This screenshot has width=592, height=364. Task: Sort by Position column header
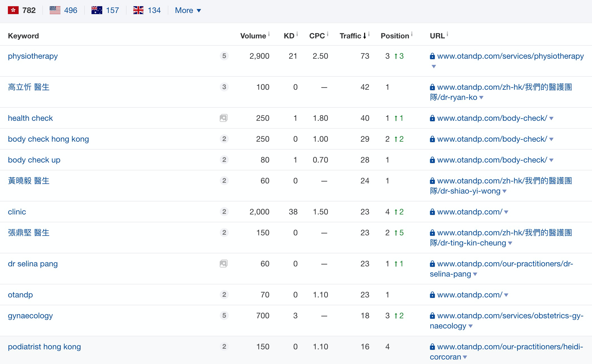395,36
